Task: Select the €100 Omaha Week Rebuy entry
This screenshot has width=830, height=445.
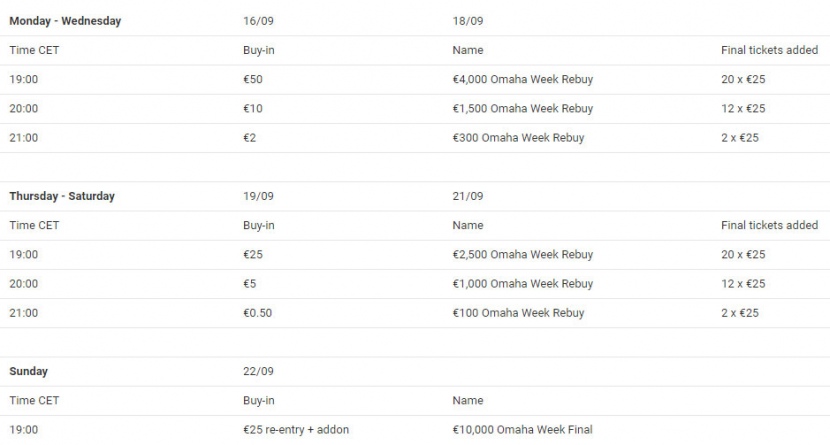Action: coord(518,313)
